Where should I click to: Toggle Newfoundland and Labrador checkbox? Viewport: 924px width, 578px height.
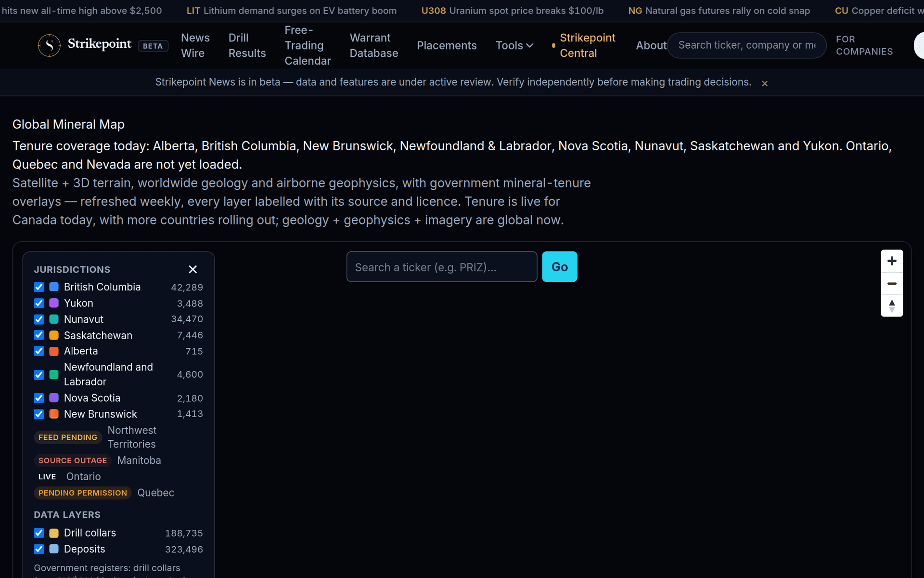pyautogui.click(x=39, y=375)
